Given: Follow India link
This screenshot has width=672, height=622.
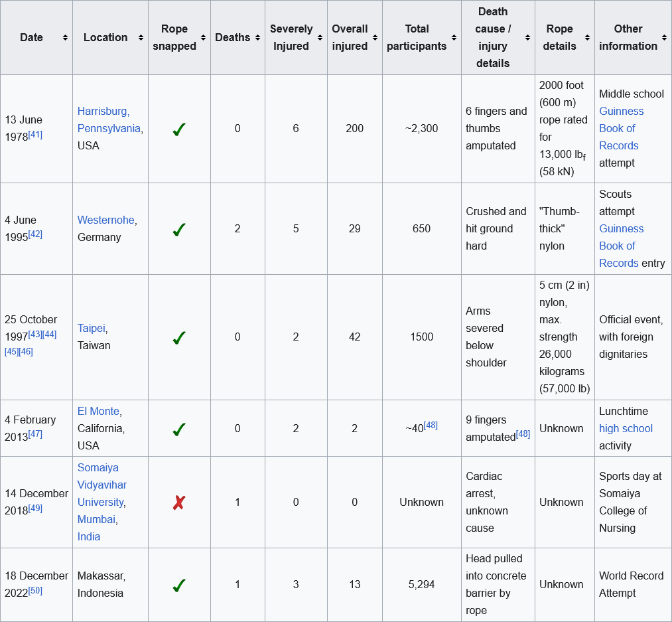Looking at the screenshot, I should pos(89,536).
